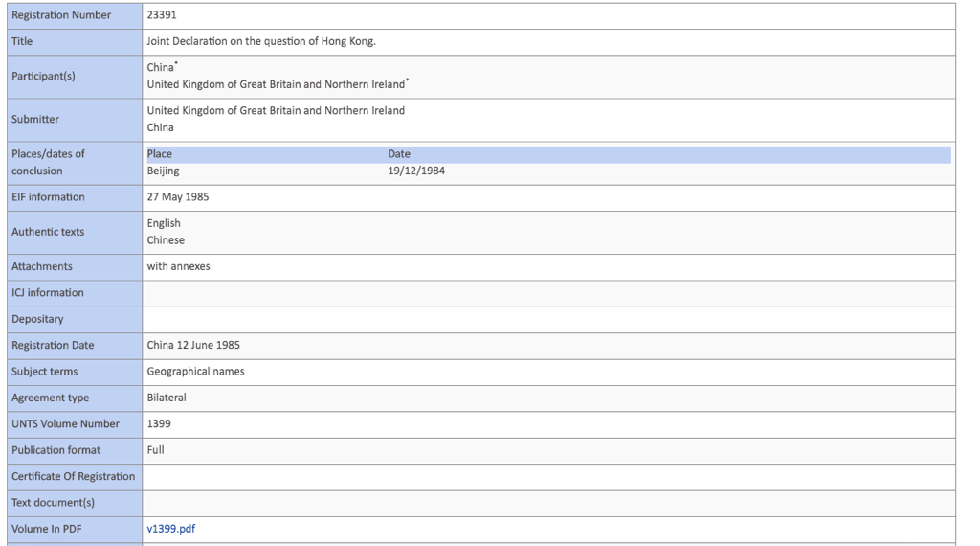Image resolution: width=980 pixels, height=546 pixels.
Task: Click the conclusion date 19/12/1984
Action: [416, 171]
